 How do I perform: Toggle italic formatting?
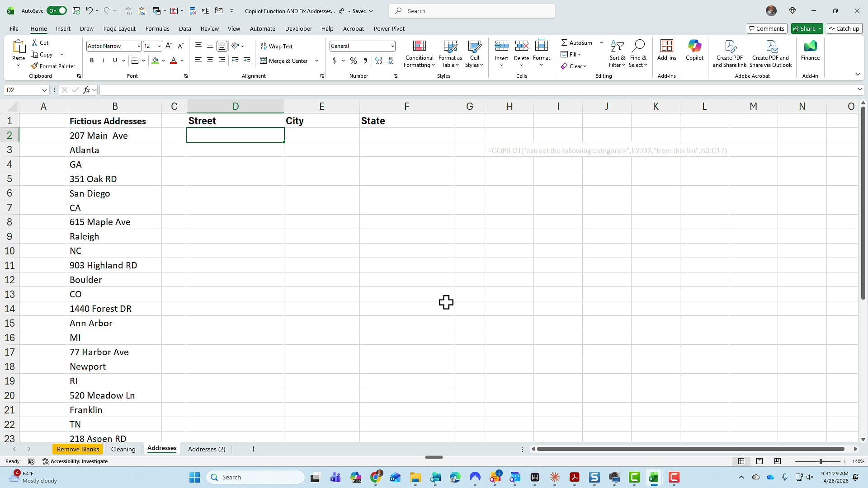tap(103, 60)
